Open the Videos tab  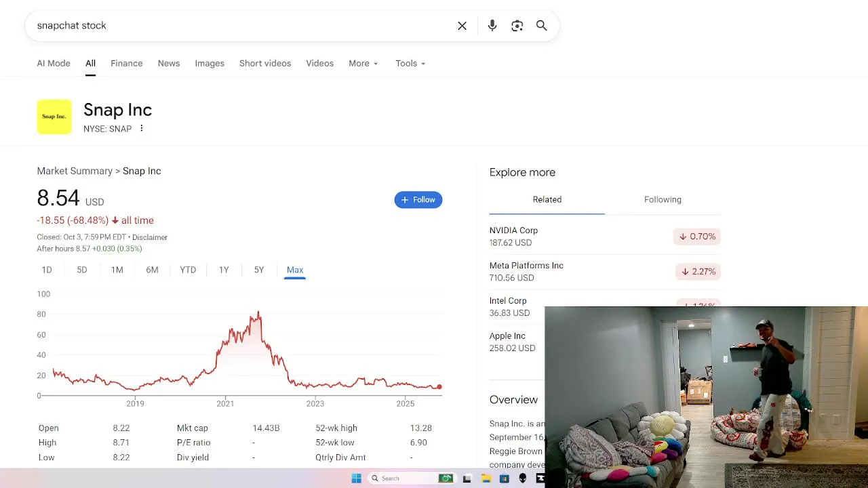point(319,63)
